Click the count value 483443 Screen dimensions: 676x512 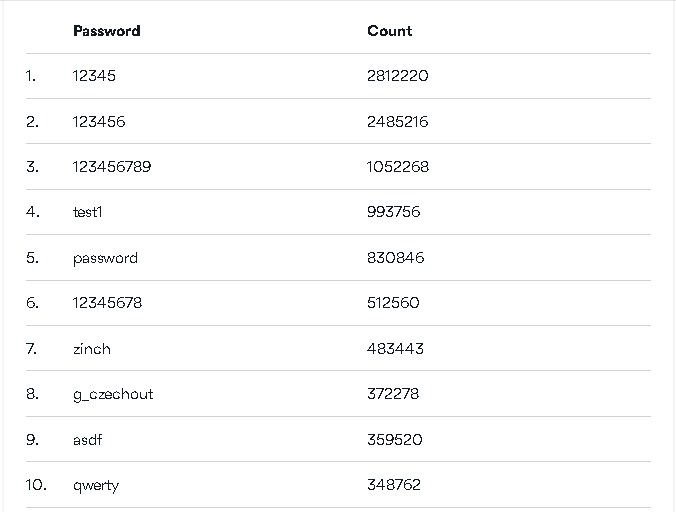tap(395, 349)
